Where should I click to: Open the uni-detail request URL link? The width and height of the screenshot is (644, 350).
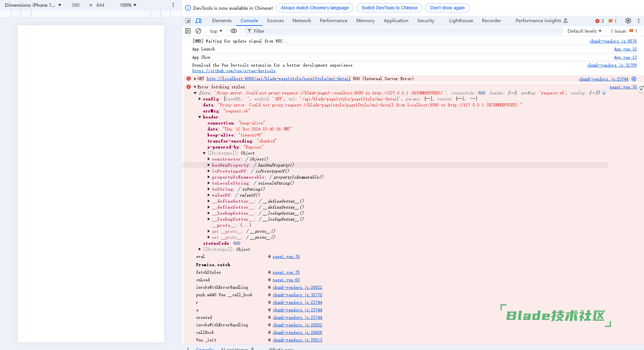pos(278,79)
